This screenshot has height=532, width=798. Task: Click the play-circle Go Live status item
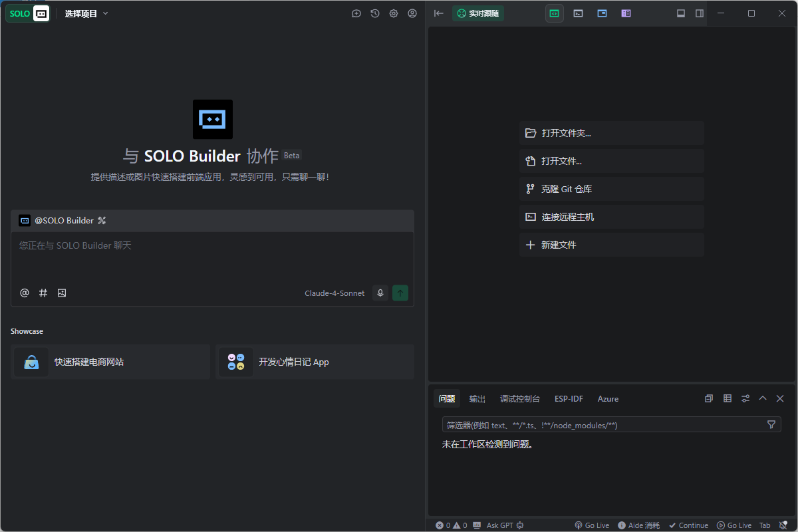coord(734,525)
